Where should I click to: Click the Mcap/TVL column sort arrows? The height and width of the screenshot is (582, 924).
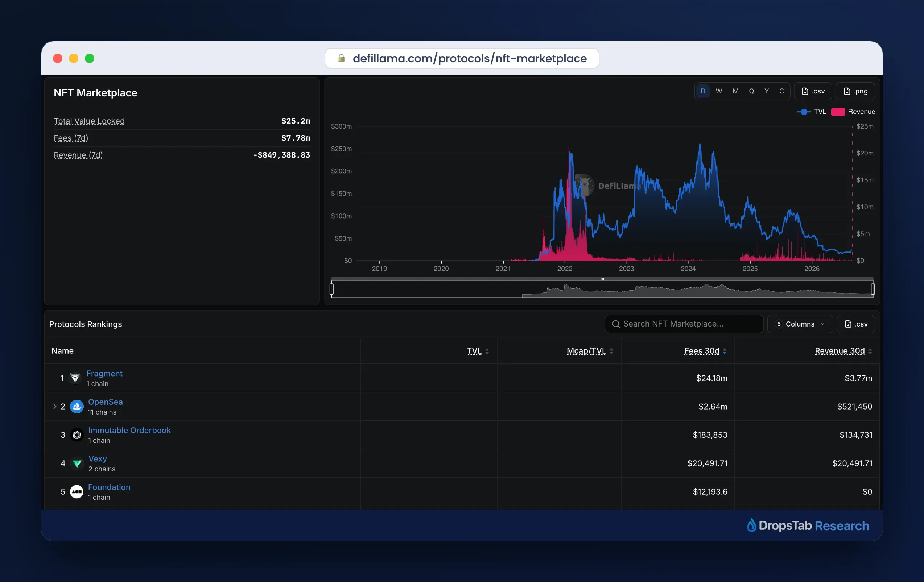611,351
